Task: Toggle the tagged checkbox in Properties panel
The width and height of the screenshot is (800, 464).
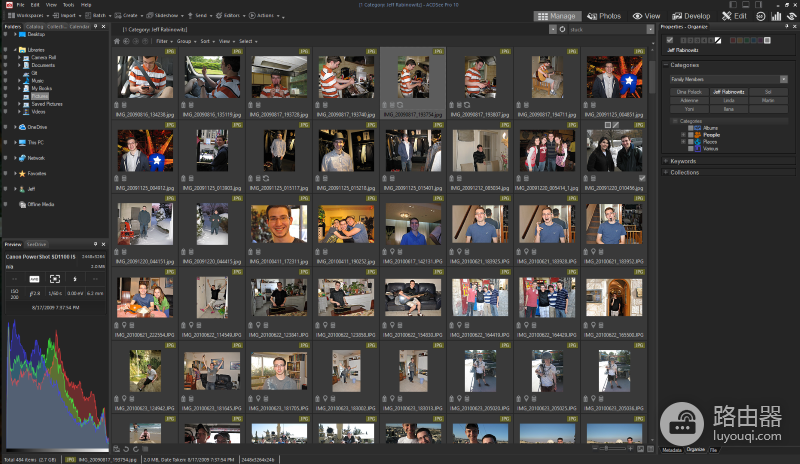Action: (x=670, y=40)
